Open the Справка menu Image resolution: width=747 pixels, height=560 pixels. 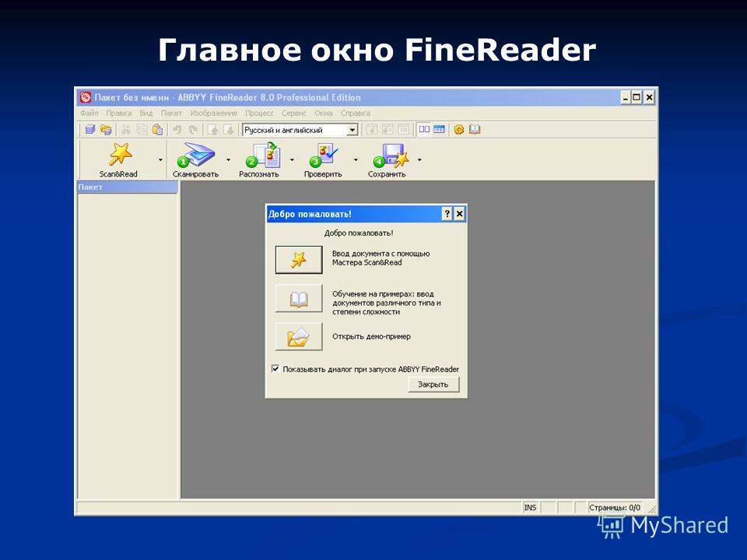(x=355, y=114)
